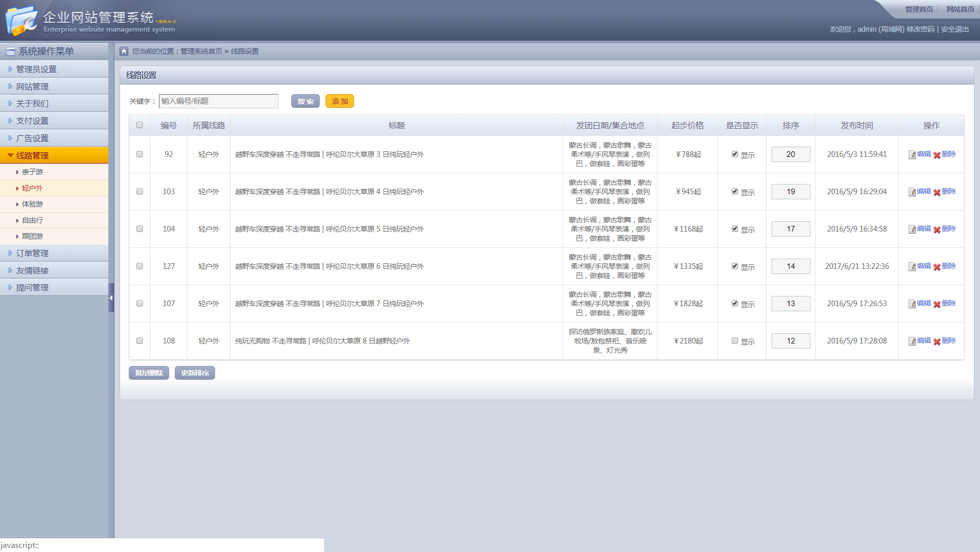Click the 管理系统首页 breadcrumb link

pyautogui.click(x=201, y=51)
